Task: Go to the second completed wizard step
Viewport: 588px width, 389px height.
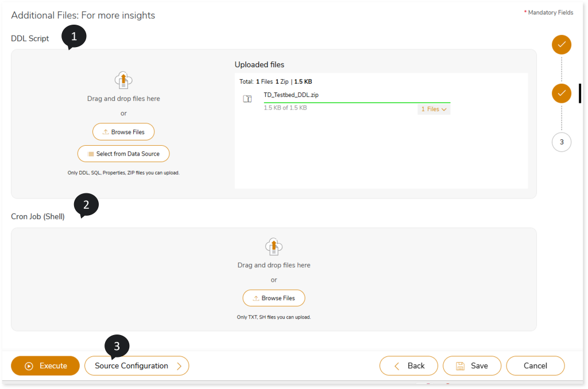Action: [562, 93]
